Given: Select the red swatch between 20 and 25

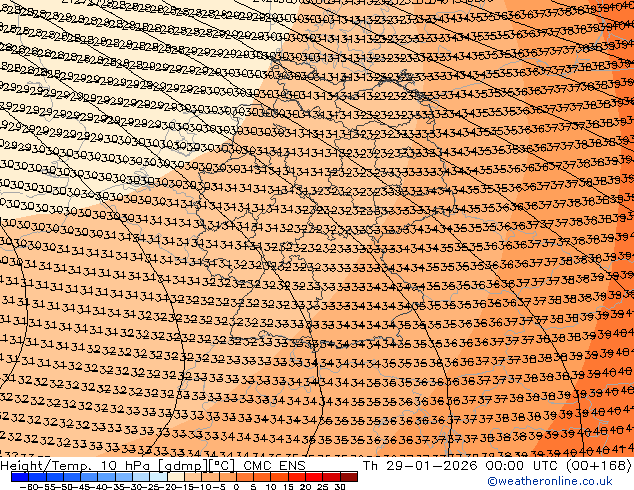Looking at the screenshot, I should pos(314,477).
